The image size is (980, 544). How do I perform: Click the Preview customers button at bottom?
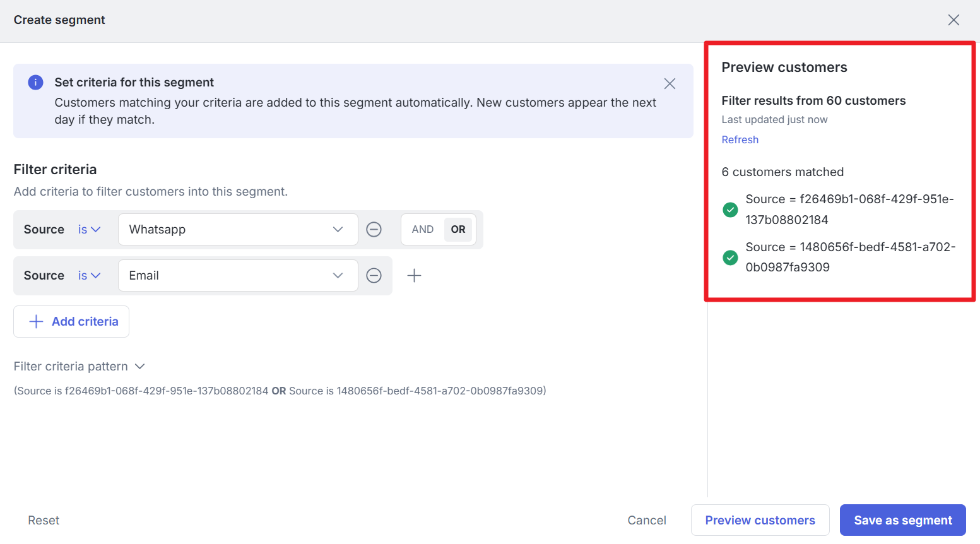coord(760,521)
